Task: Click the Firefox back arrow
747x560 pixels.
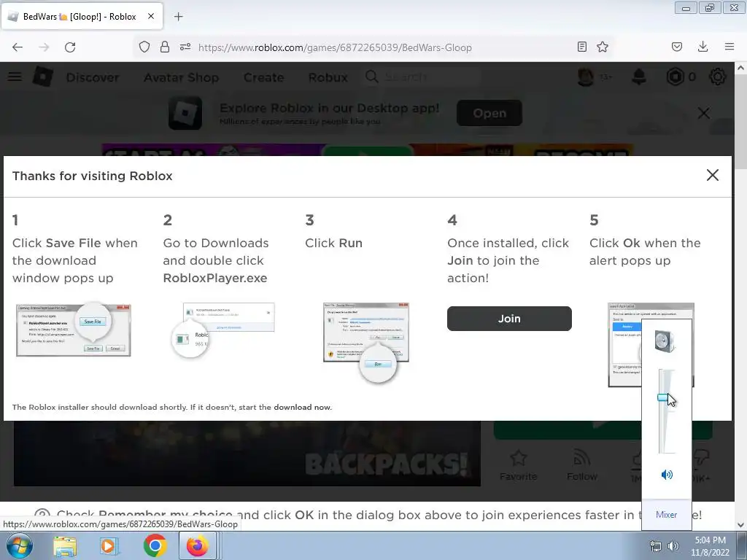Action: [18, 47]
